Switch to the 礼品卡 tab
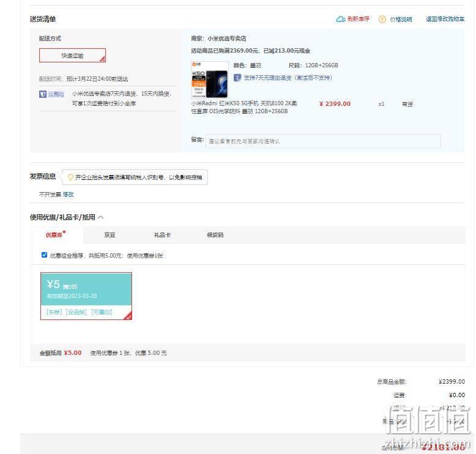The height and width of the screenshot is (454, 476). [162, 235]
